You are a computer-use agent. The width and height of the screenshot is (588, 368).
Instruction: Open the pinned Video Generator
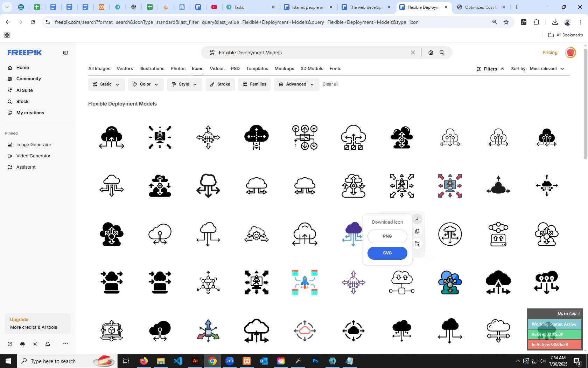point(33,156)
